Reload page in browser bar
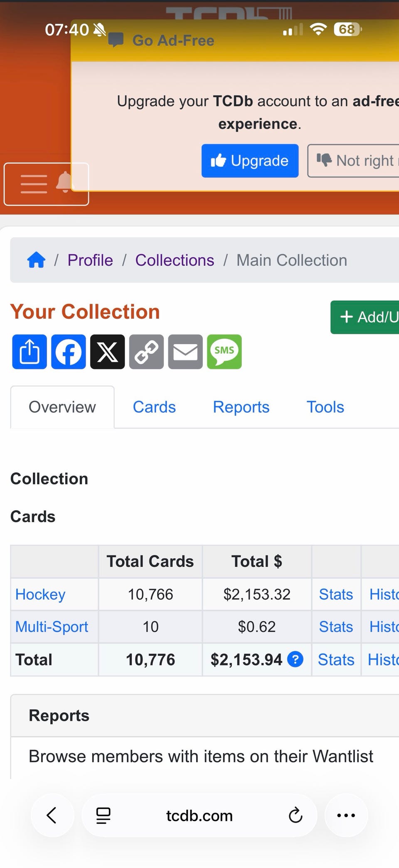Image resolution: width=399 pixels, height=868 pixels. (x=295, y=816)
